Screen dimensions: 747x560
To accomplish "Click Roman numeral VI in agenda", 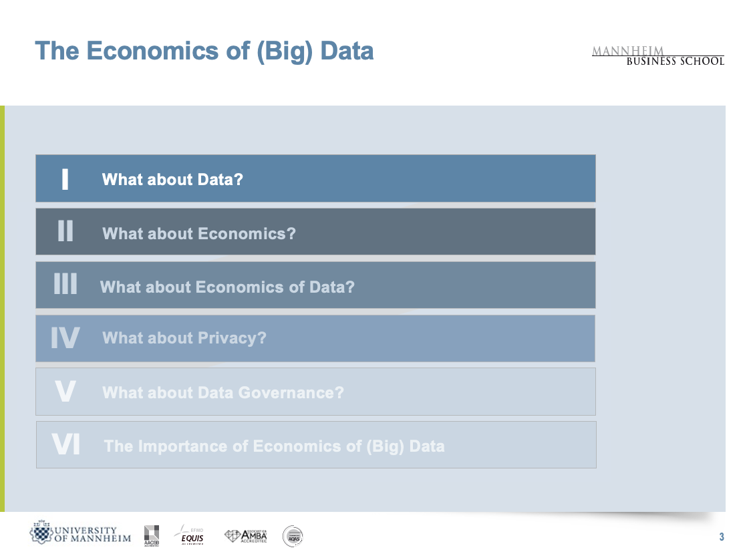I will tap(65, 445).
